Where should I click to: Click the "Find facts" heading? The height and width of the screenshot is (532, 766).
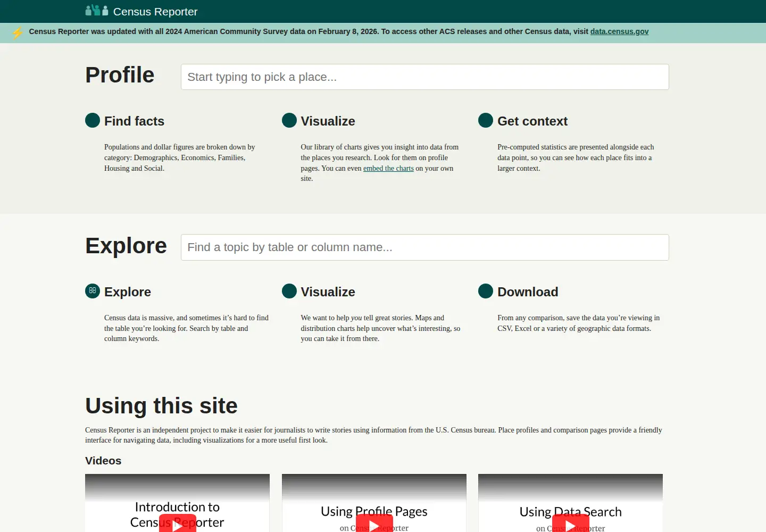pyautogui.click(x=134, y=121)
